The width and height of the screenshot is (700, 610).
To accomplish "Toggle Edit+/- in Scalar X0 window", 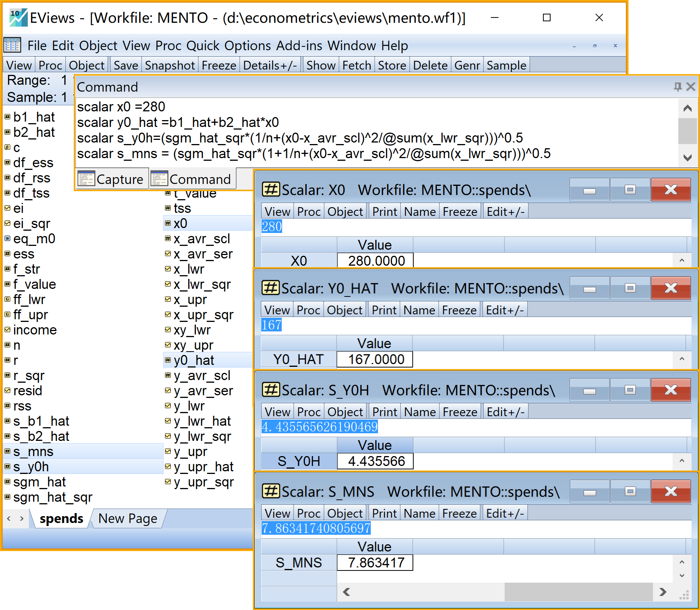I will [505, 212].
